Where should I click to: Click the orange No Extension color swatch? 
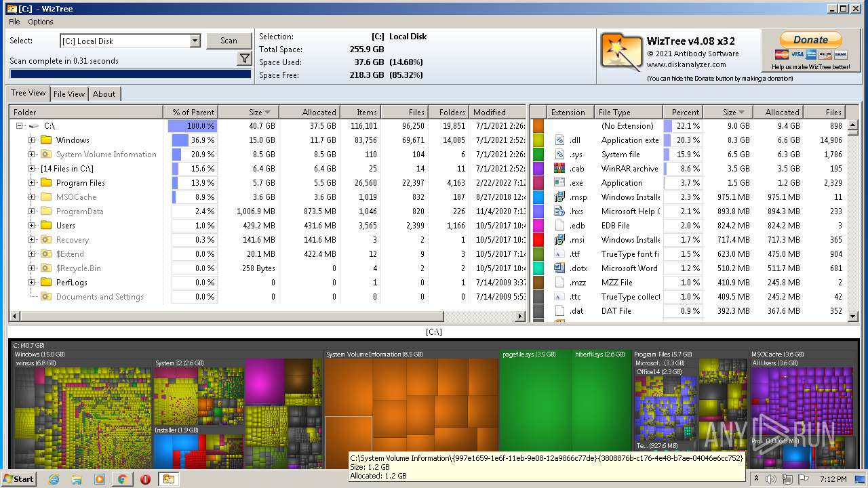pos(538,126)
